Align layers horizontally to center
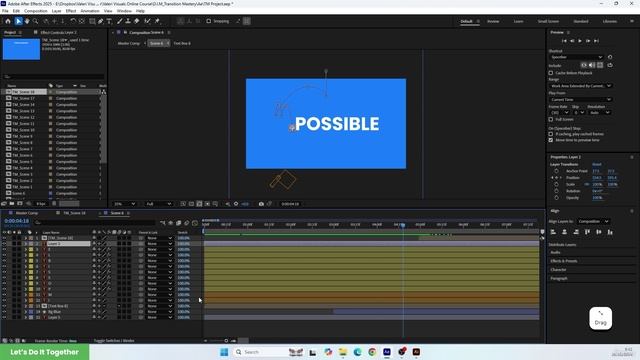640x360 pixels. (x=564, y=232)
